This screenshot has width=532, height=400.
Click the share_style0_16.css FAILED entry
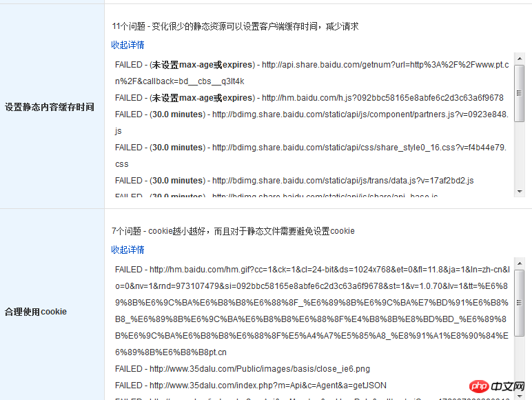[311, 156]
